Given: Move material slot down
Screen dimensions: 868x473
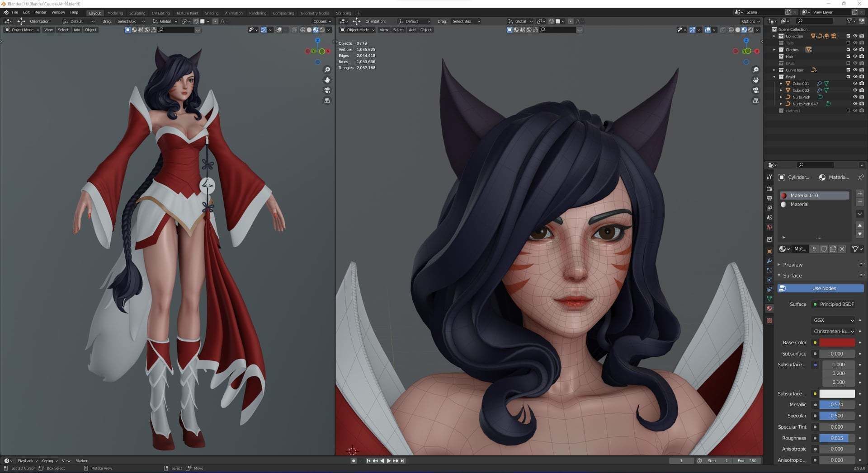Looking at the screenshot, I should click(x=860, y=234).
